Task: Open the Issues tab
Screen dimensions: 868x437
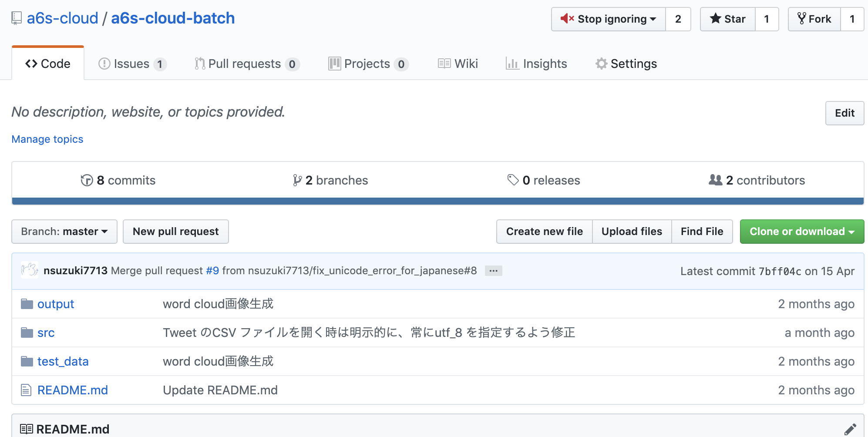Action: 133,64
